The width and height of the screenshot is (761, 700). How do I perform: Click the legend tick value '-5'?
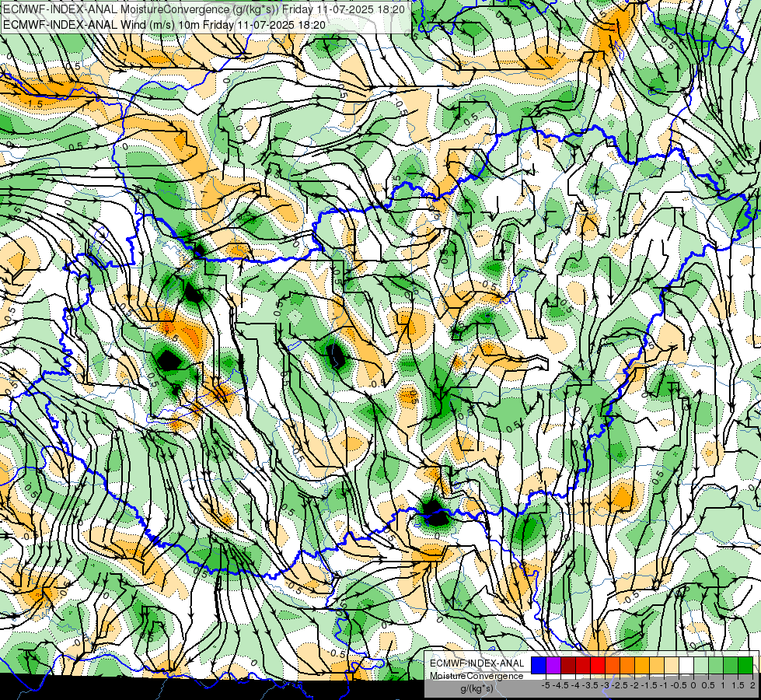click(546, 685)
